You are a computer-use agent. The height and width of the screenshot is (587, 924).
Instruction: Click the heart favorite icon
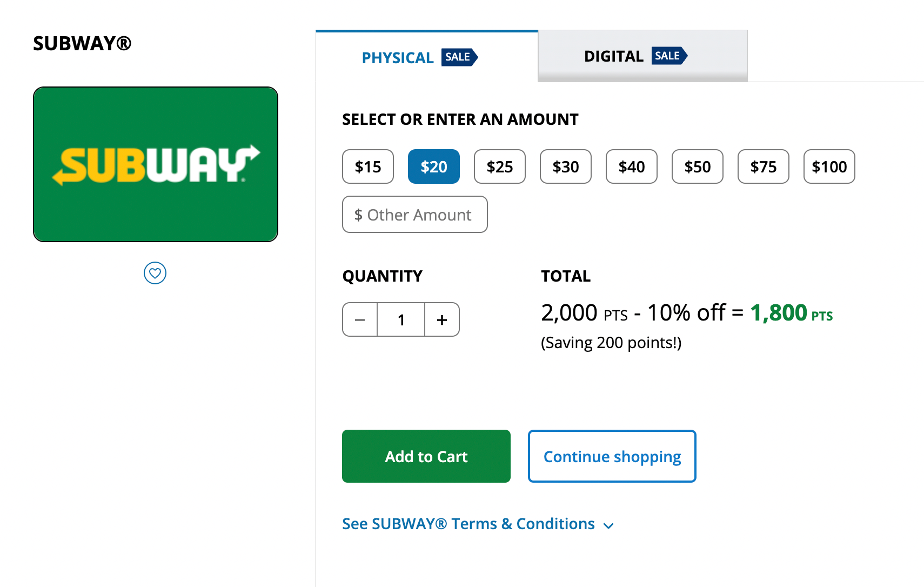pyautogui.click(x=155, y=273)
